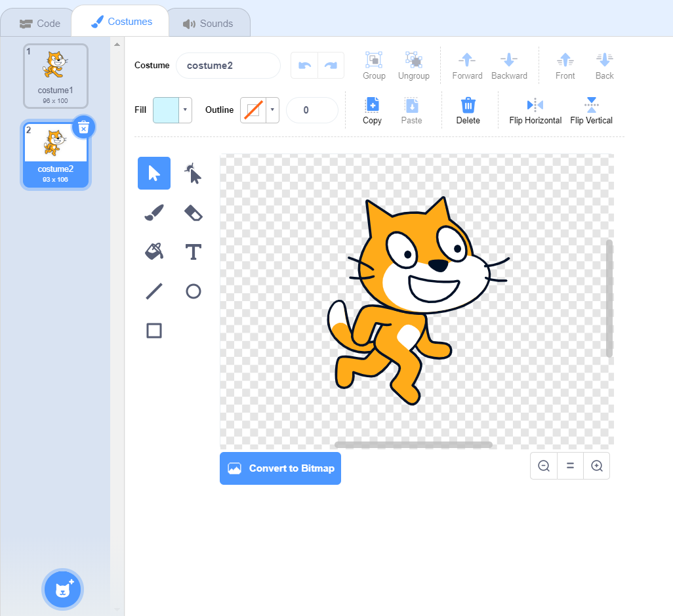Viewport: 673px width, 616px height.
Task: Select the arrow Select tool
Action: coord(153,173)
